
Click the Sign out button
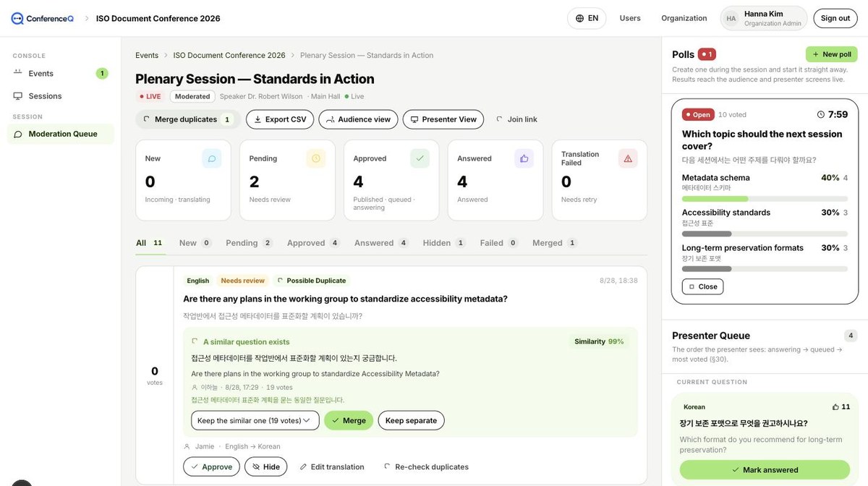pos(835,18)
